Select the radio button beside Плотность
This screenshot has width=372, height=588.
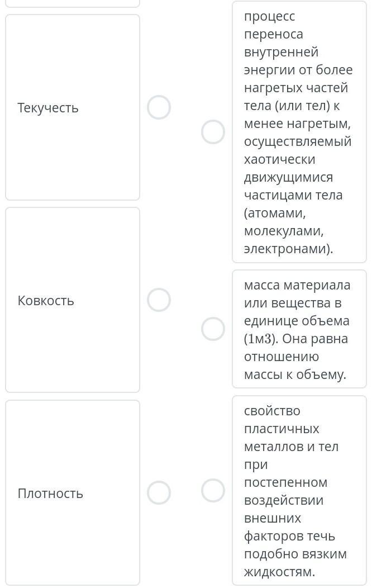159,492
